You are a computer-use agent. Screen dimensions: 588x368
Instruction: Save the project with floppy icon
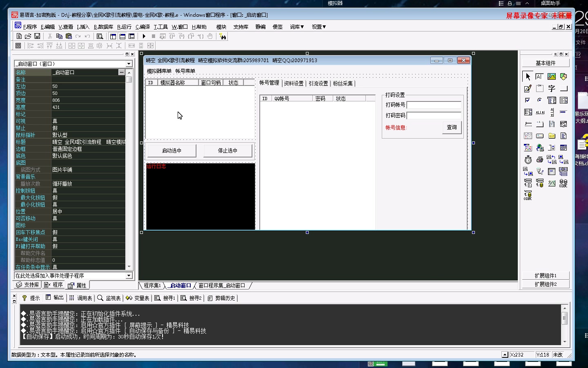[x=37, y=36]
